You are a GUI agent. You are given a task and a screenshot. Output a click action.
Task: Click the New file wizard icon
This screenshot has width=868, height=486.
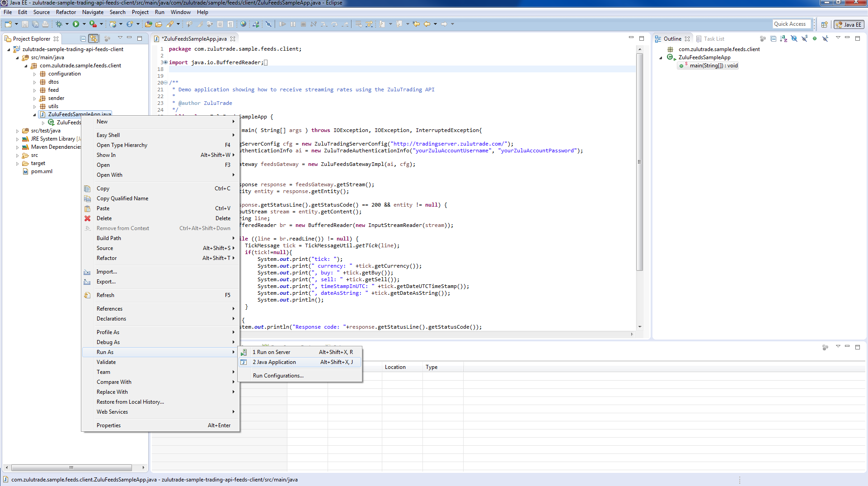point(8,24)
